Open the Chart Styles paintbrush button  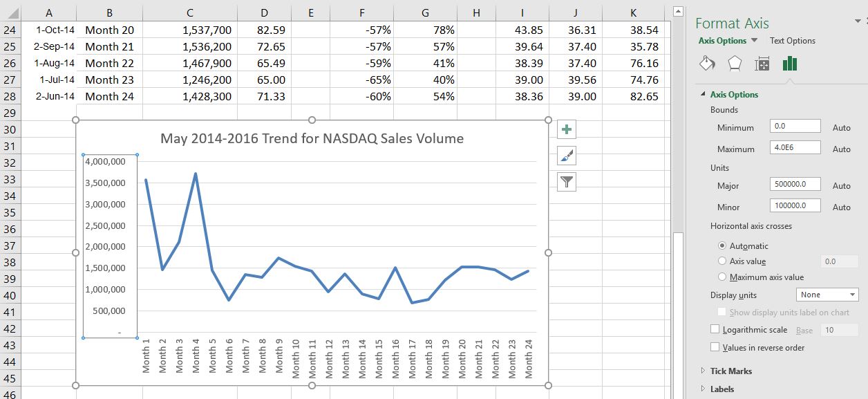pyautogui.click(x=567, y=156)
